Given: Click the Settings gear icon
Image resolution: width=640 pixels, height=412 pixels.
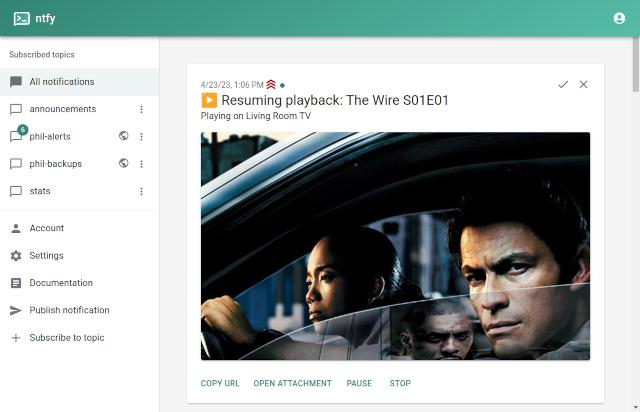Looking at the screenshot, I should pos(16,256).
